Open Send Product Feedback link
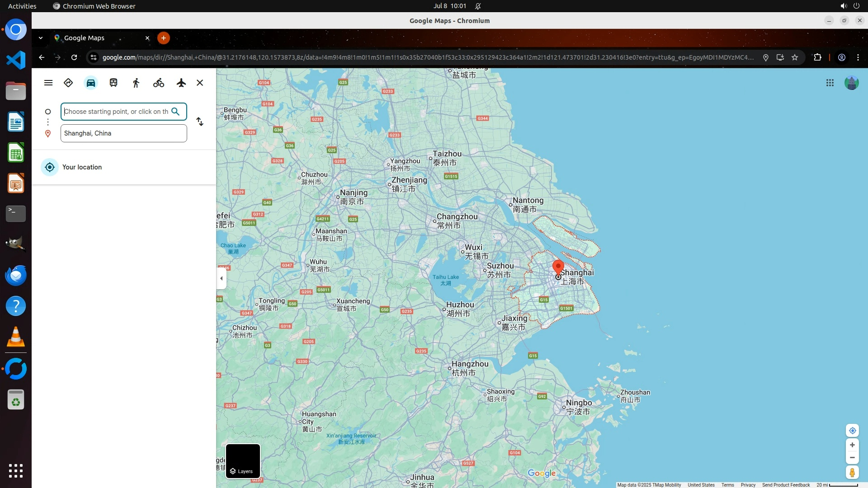868x488 pixels. click(786, 485)
